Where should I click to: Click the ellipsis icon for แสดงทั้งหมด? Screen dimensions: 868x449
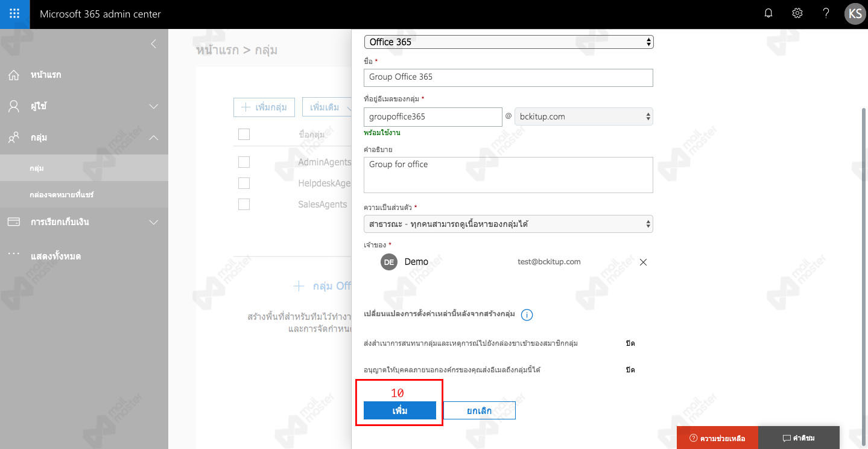[14, 253]
